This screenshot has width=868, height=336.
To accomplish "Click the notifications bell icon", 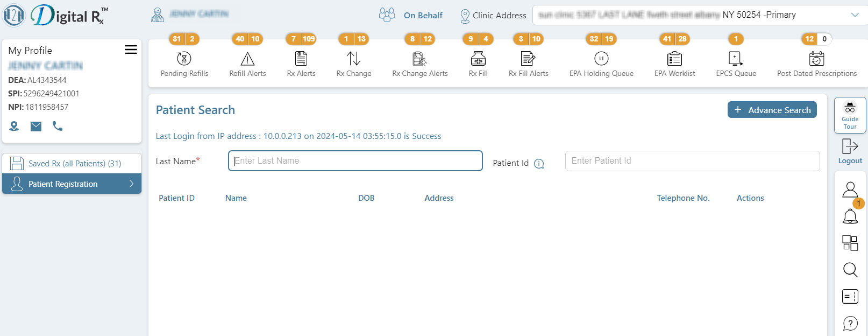I will click(850, 216).
